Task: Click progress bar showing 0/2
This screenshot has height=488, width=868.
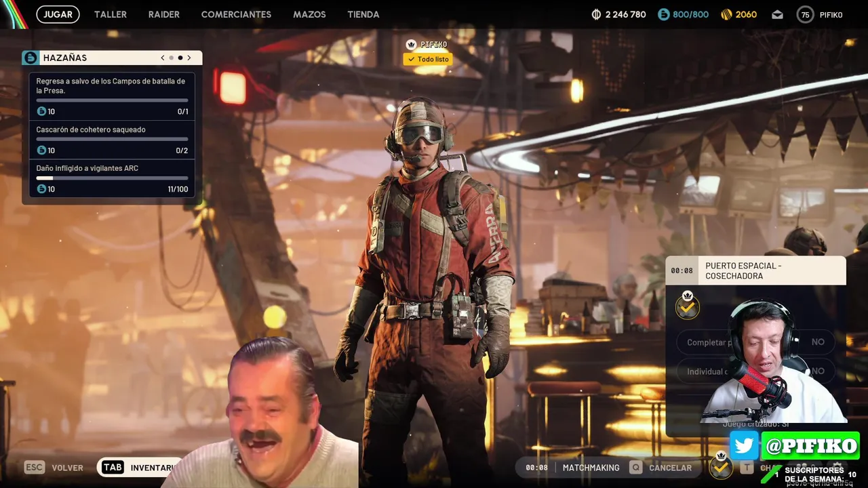Action: click(112, 140)
